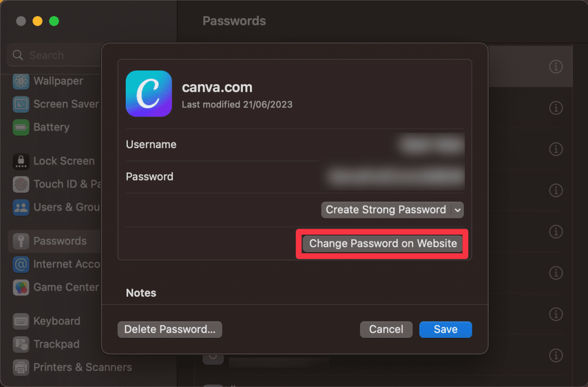Open Touch ID settings via fingerprint icon
This screenshot has width=588, height=387.
(21, 184)
